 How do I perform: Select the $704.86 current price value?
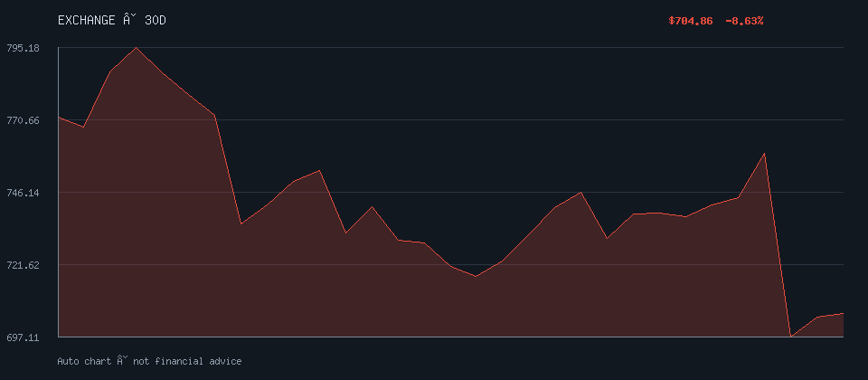[x=690, y=21]
